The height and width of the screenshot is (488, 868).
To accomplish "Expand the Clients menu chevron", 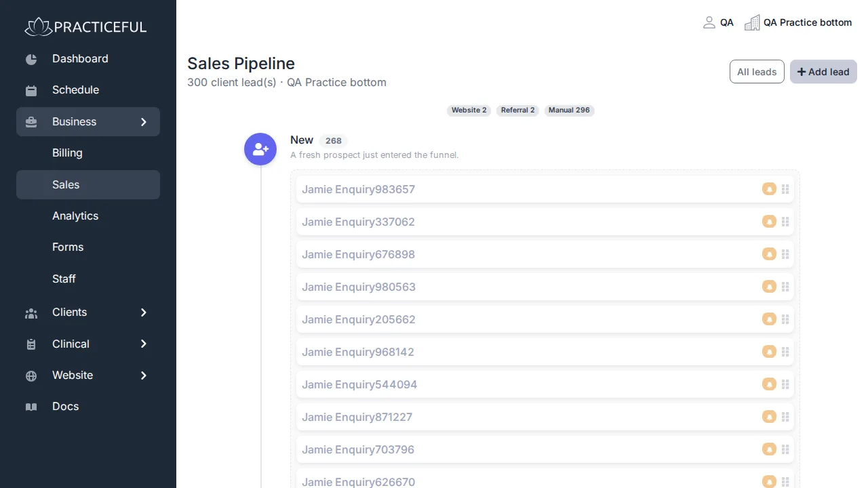I will (143, 312).
